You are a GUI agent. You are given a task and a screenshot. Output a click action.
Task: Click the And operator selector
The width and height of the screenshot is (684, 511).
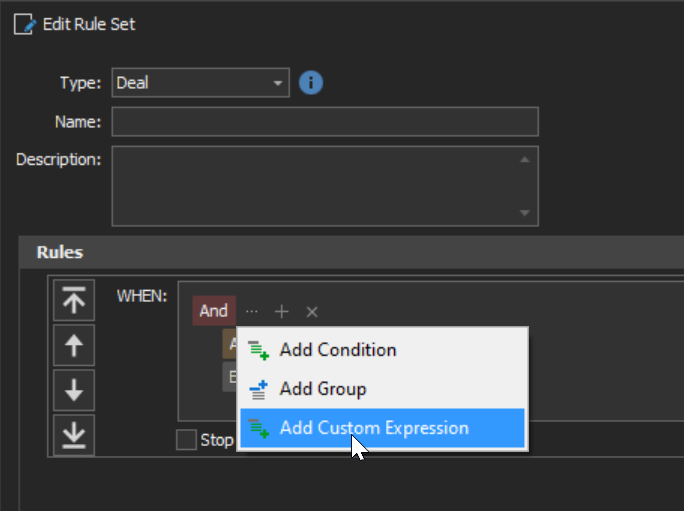[214, 311]
